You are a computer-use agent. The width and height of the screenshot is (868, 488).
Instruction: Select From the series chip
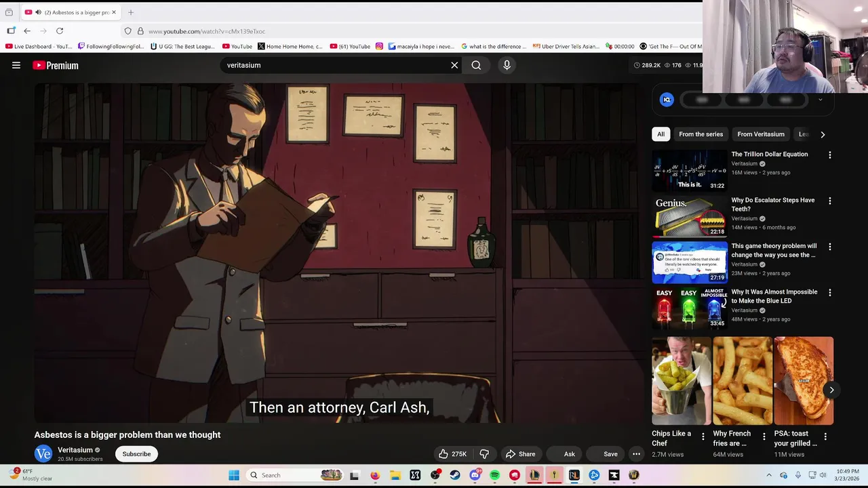point(701,134)
